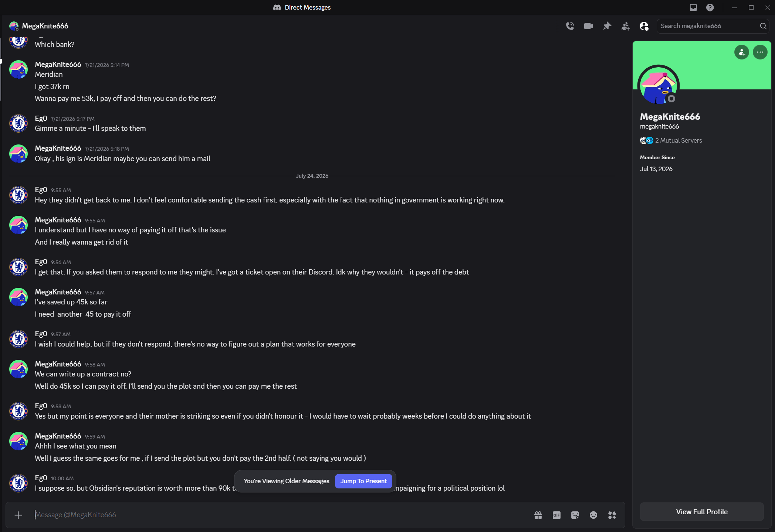Open 2 Mutual Servers list

pyautogui.click(x=671, y=140)
